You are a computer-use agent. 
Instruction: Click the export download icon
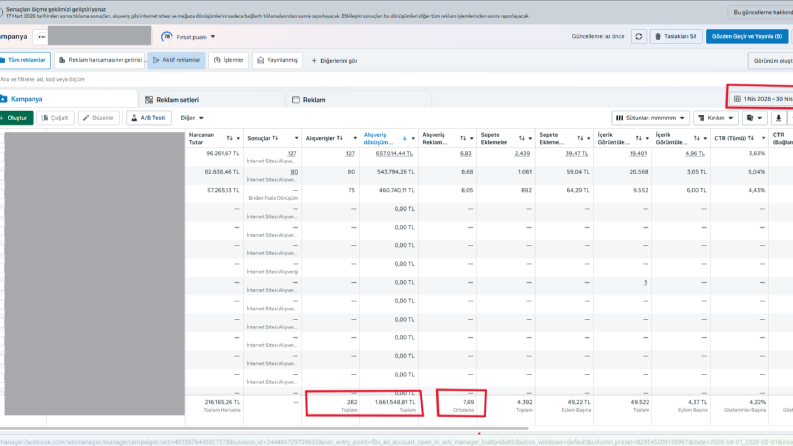778,118
